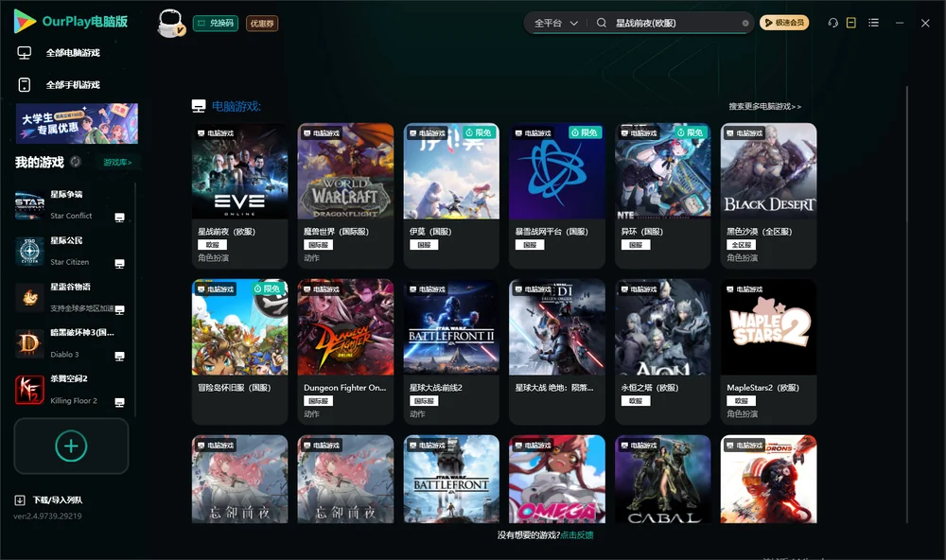The height and width of the screenshot is (560, 946).
Task: Open the Star Wars Battlefront card in third row
Action: pyautogui.click(x=451, y=480)
